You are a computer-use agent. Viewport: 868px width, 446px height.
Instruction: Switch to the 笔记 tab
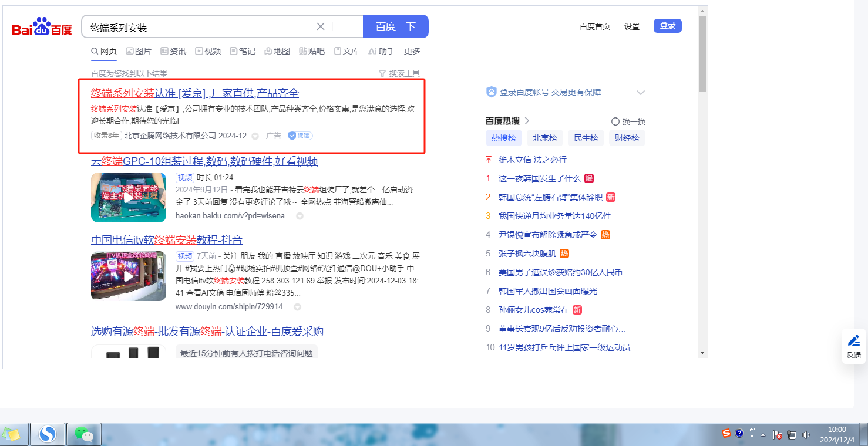click(x=243, y=51)
